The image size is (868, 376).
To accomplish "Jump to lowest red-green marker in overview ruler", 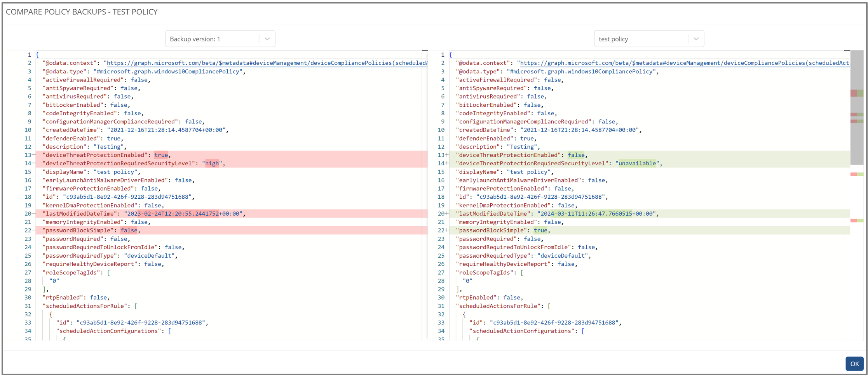I will click(x=857, y=220).
